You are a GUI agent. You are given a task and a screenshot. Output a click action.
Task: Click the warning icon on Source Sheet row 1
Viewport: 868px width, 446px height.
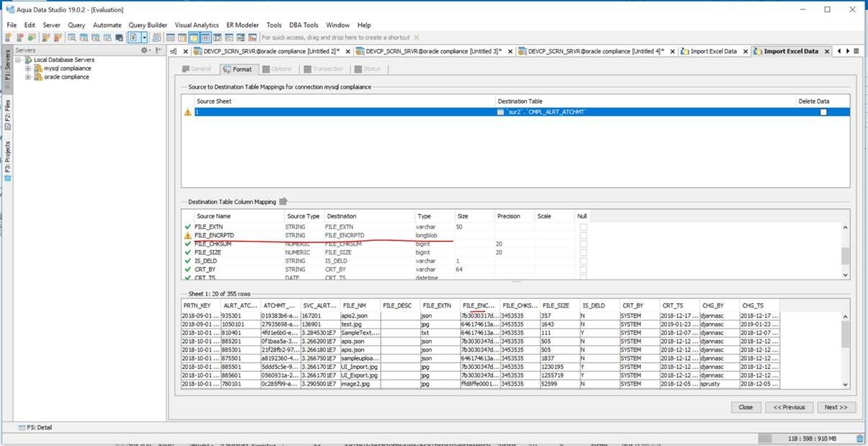[188, 112]
